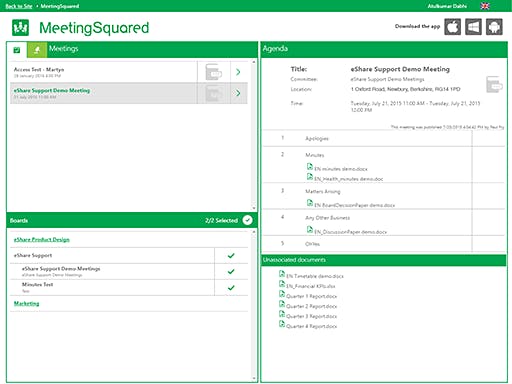Download the Android app

pos(494,27)
